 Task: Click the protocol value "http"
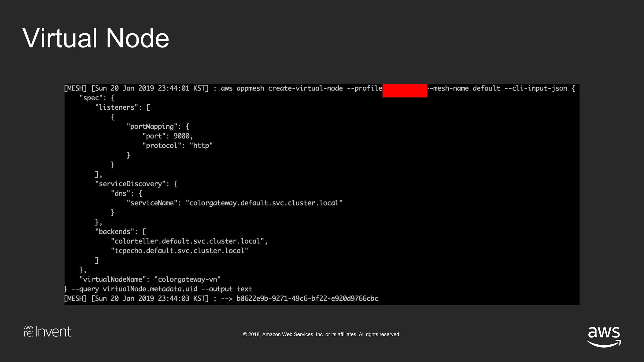pyautogui.click(x=201, y=146)
